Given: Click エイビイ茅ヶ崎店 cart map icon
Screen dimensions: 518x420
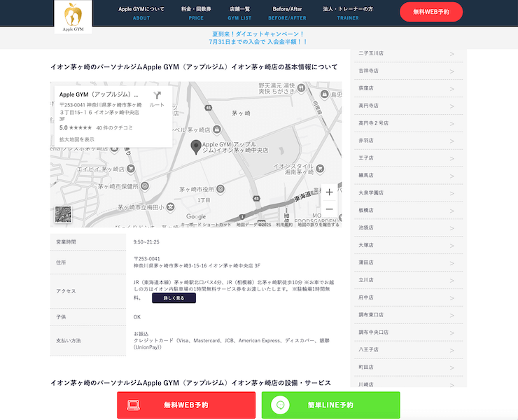Looking at the screenshot, I should tap(131, 169).
